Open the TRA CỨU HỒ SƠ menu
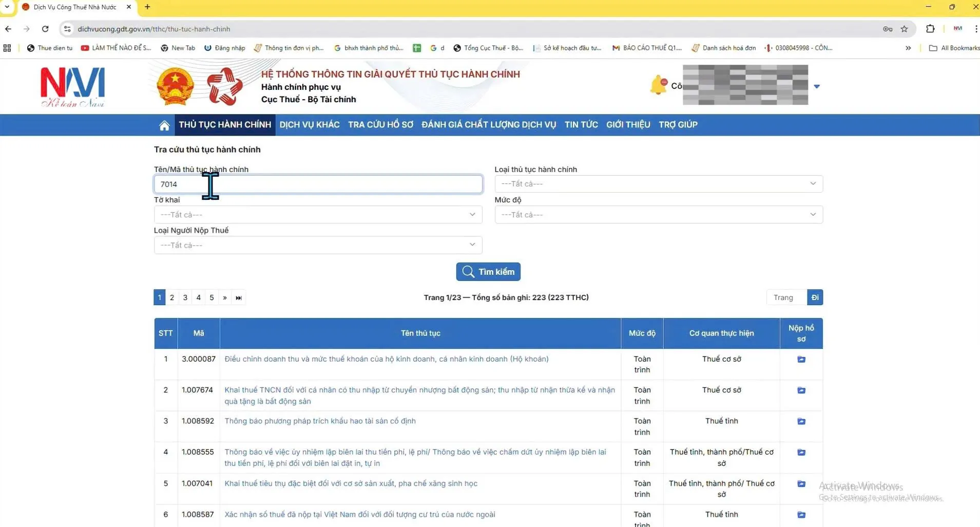The image size is (980, 527). tap(380, 125)
